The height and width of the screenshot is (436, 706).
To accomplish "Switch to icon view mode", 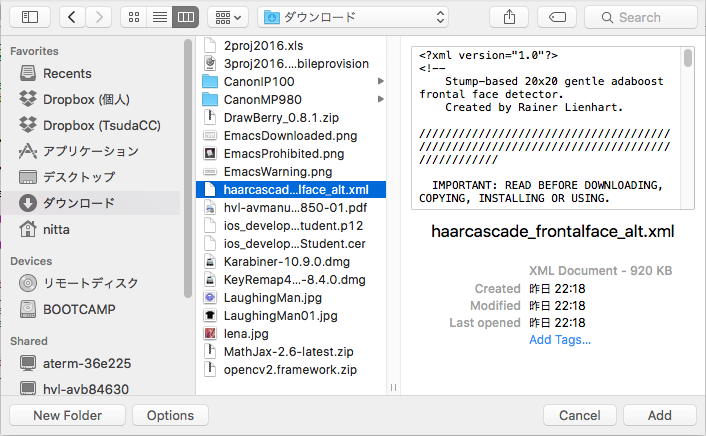I will tap(135, 17).
